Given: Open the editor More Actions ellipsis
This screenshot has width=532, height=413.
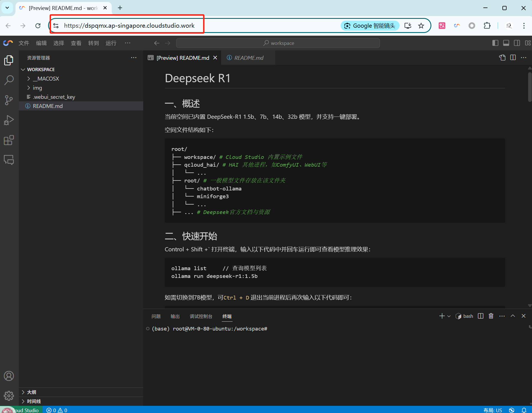Looking at the screenshot, I should (x=523, y=58).
